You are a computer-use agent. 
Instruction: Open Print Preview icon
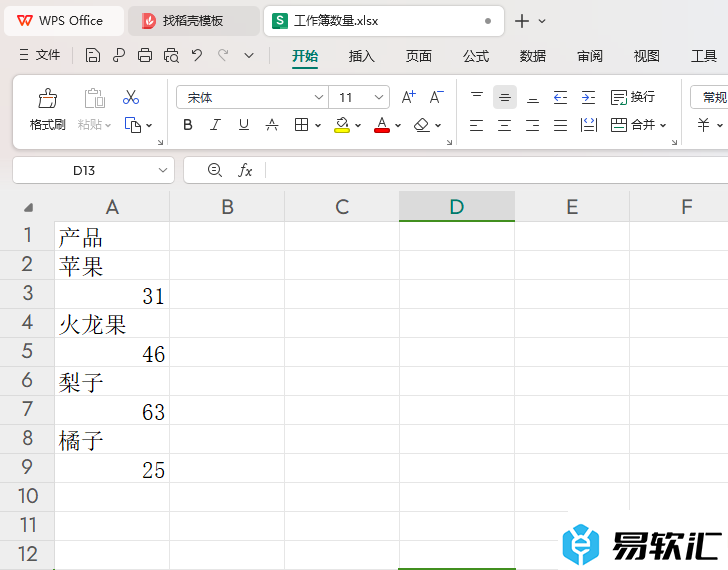tap(171, 56)
